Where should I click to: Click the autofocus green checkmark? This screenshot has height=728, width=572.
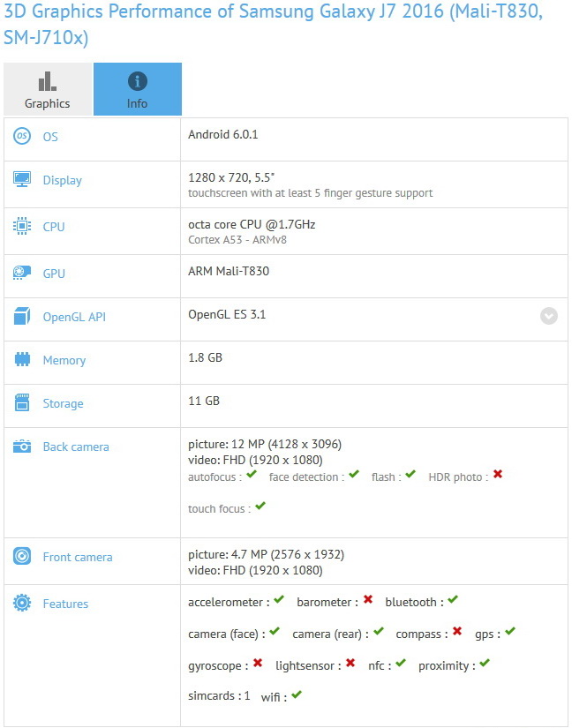coord(252,474)
